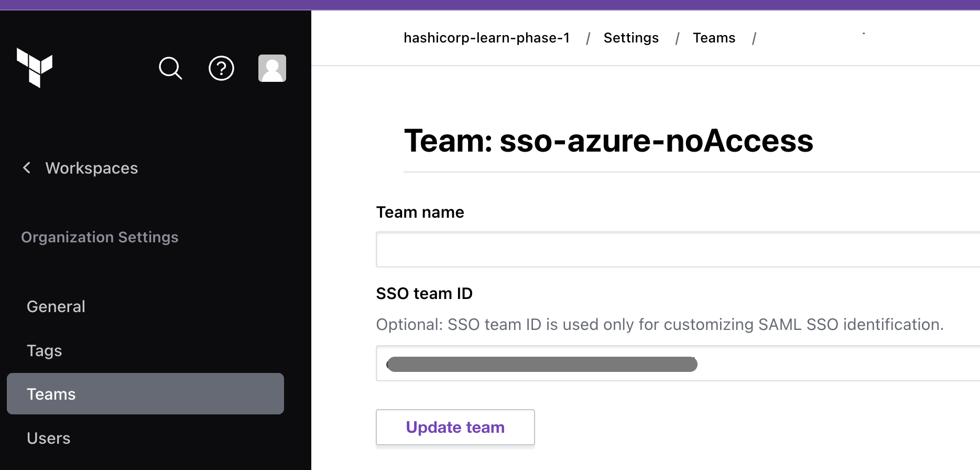Click the Team name field label
This screenshot has width=980, height=470.
pyautogui.click(x=420, y=212)
